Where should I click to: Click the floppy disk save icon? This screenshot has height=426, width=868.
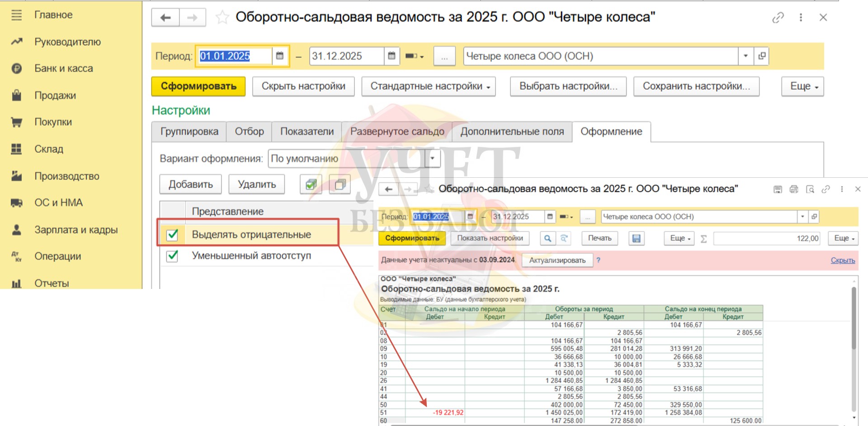pyautogui.click(x=636, y=238)
